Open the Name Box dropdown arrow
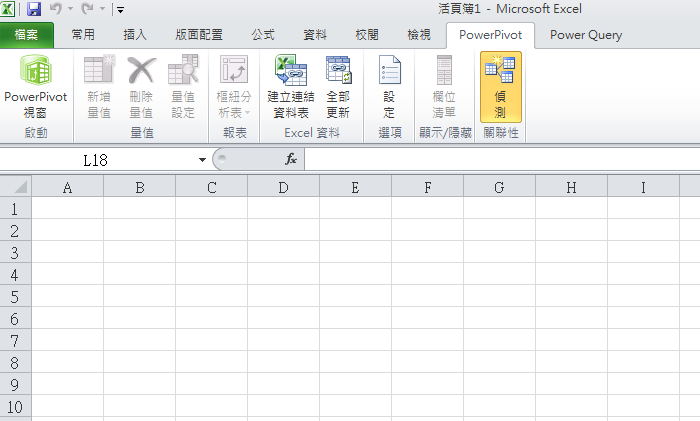This screenshot has width=700, height=421. point(202,160)
